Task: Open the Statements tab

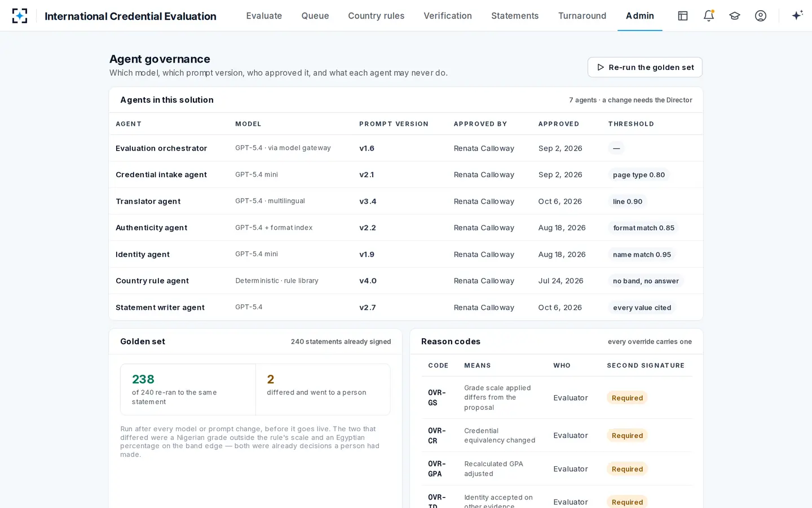Action: (x=515, y=16)
